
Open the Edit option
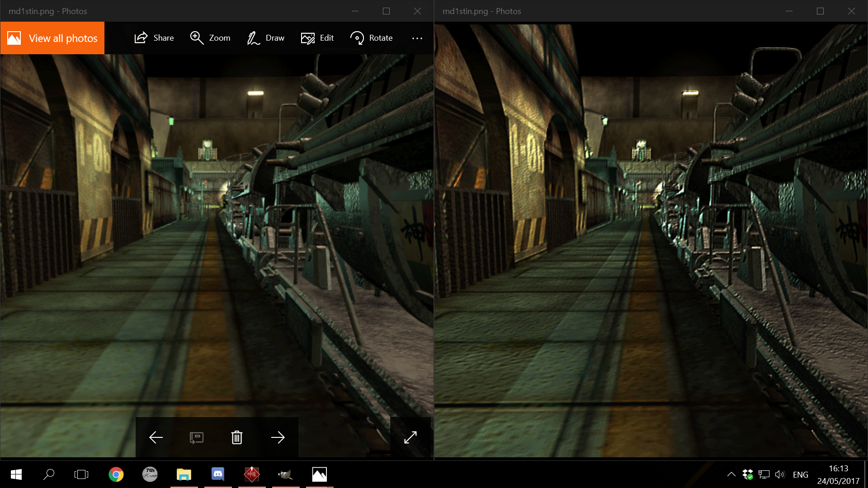point(317,38)
